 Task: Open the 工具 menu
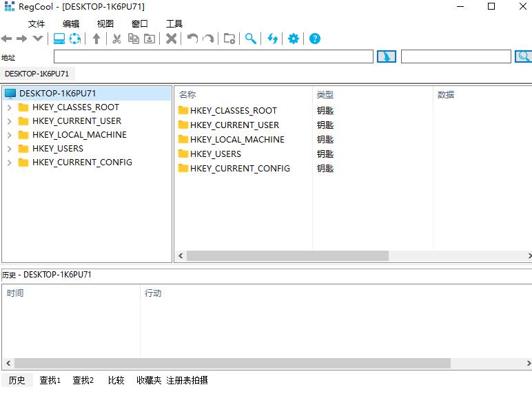point(174,23)
